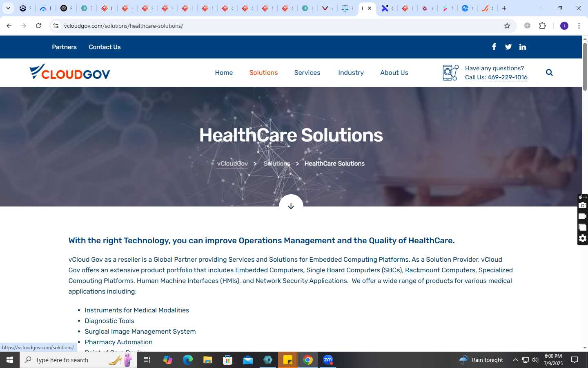Click the scrollbar down arrow

point(585,348)
